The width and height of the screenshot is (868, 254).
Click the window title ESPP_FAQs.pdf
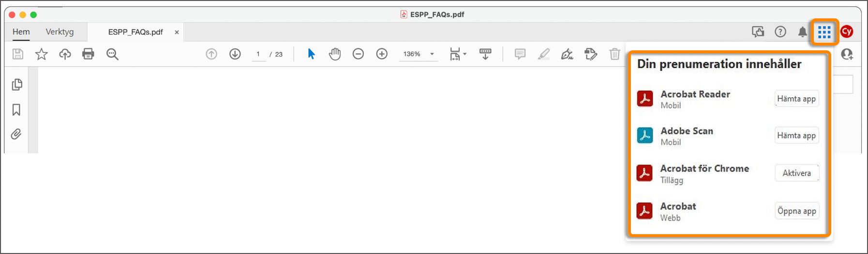click(437, 15)
